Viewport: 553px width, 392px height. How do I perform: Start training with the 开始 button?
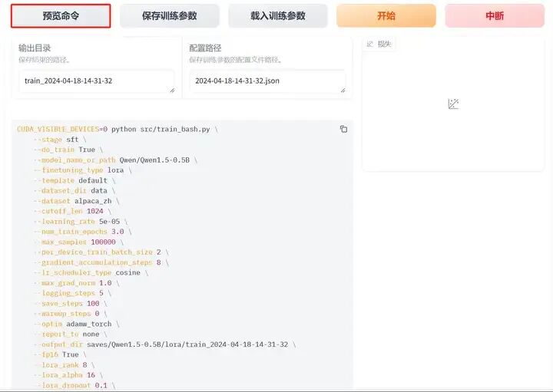386,16
